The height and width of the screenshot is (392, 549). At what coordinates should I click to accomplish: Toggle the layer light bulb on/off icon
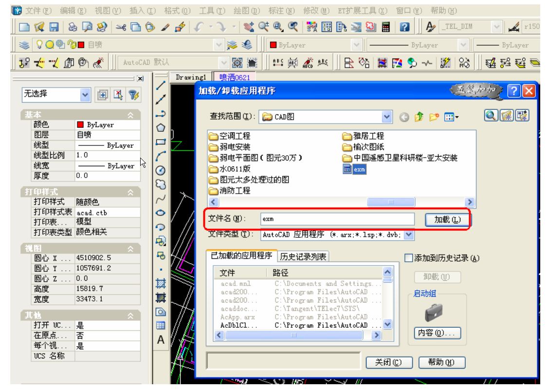point(39,44)
